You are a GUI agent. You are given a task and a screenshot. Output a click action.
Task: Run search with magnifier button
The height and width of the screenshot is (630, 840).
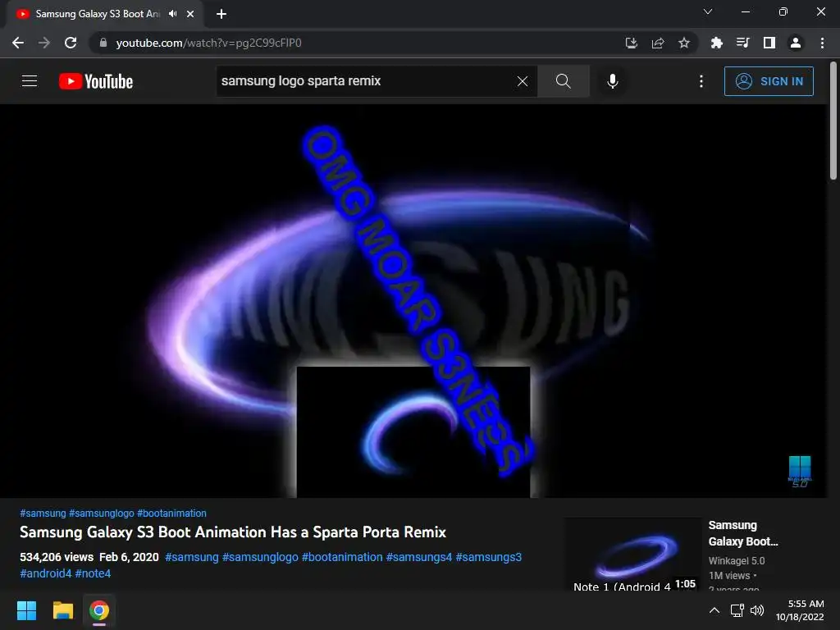click(563, 81)
